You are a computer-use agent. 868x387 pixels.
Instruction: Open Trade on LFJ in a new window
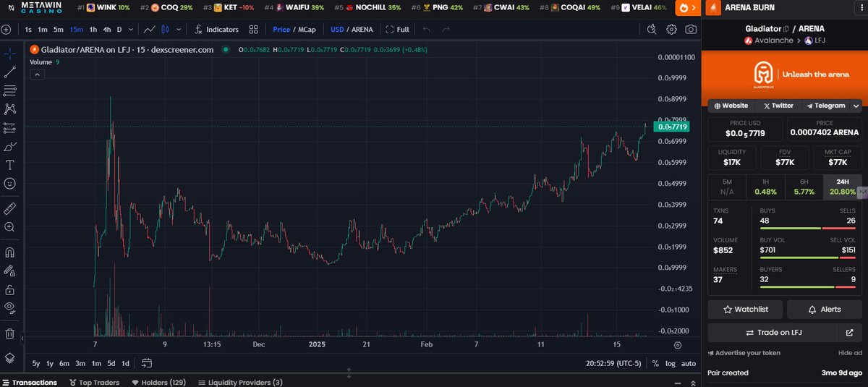coord(849,333)
